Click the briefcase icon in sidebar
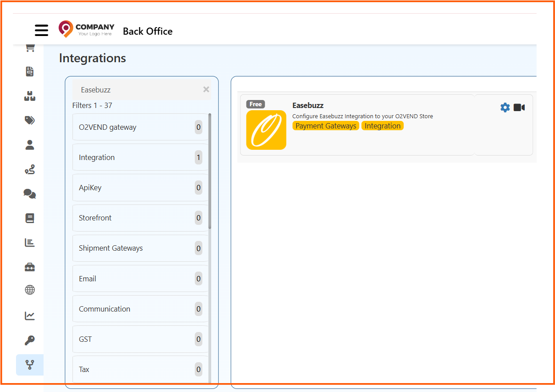The height and width of the screenshot is (392, 555). point(29,267)
